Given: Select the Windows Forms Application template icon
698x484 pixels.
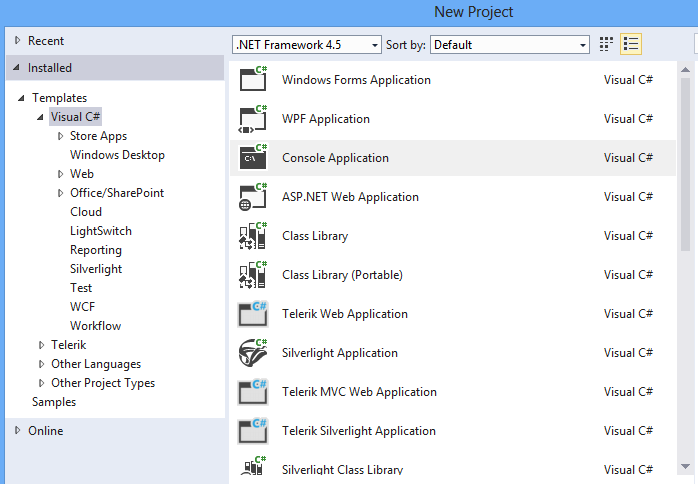Looking at the screenshot, I should [x=253, y=79].
